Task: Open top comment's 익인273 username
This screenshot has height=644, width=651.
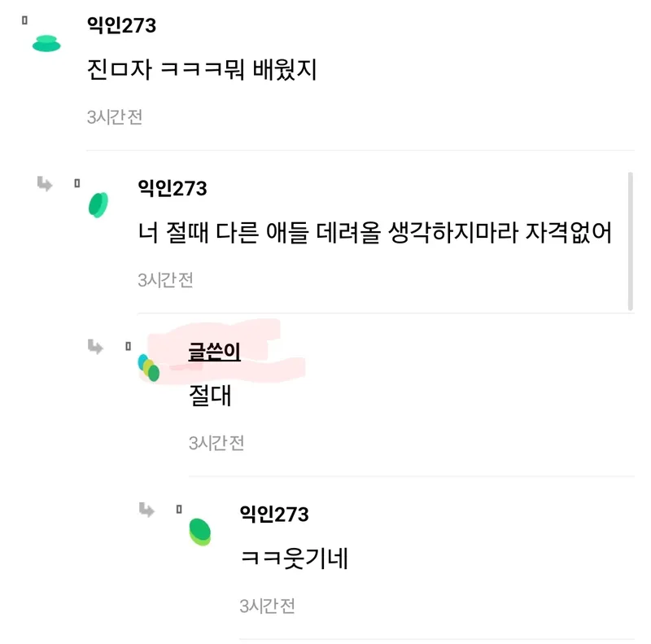Action: tap(121, 25)
